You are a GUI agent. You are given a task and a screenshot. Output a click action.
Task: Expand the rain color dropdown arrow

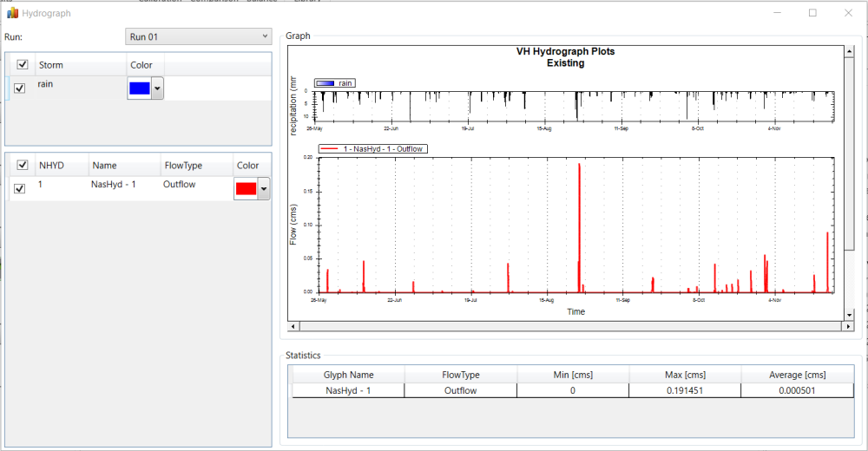157,88
